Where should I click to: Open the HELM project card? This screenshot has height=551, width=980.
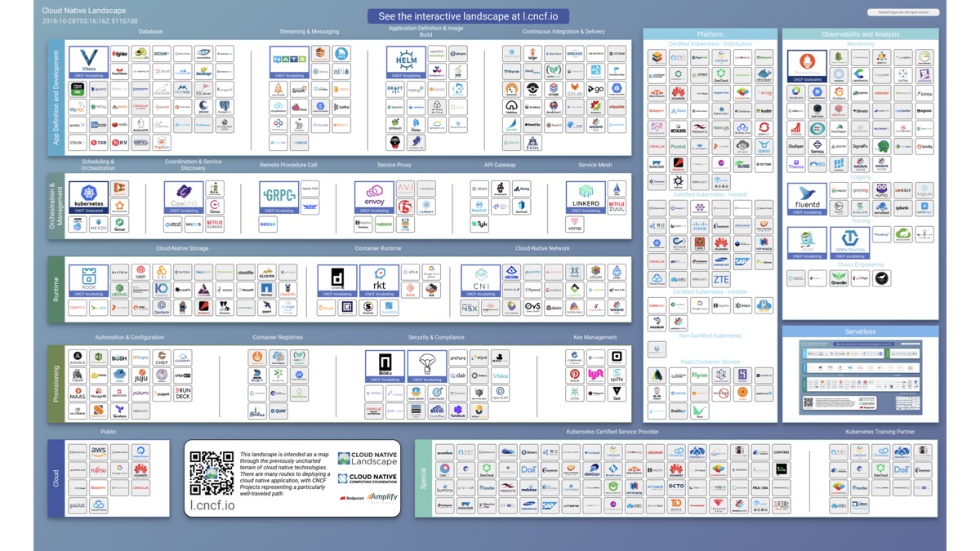pos(405,62)
